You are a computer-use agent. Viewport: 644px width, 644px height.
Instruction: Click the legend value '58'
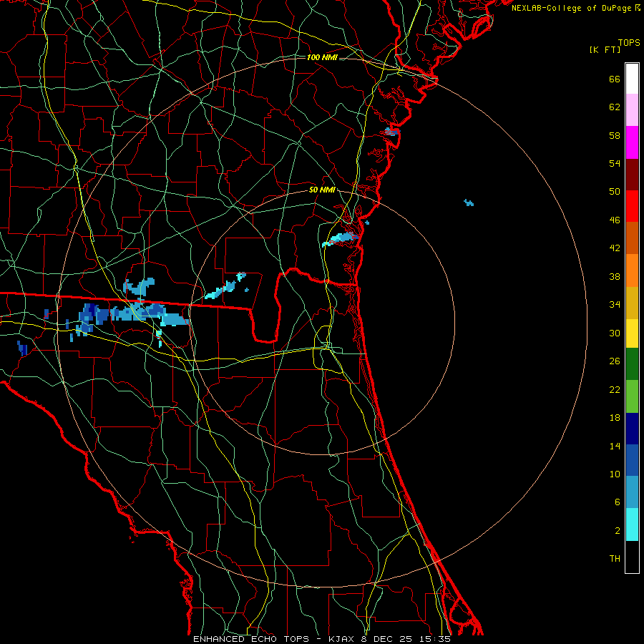[615, 136]
